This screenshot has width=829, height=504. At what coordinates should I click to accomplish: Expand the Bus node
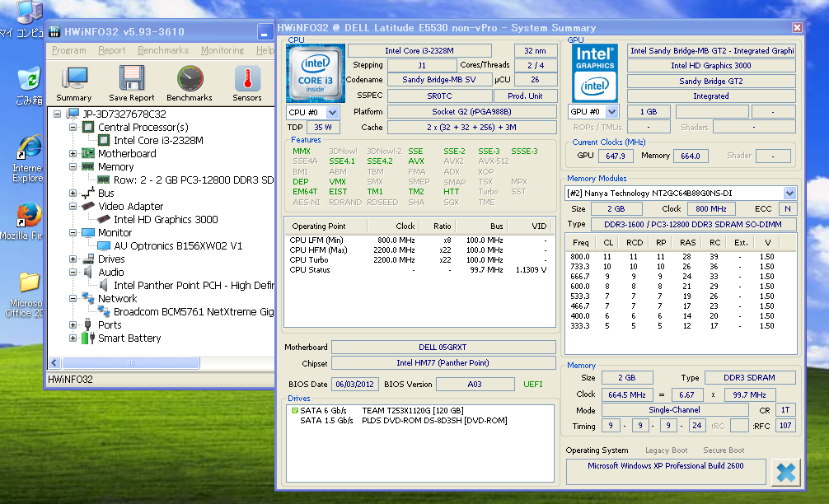pos(73,194)
